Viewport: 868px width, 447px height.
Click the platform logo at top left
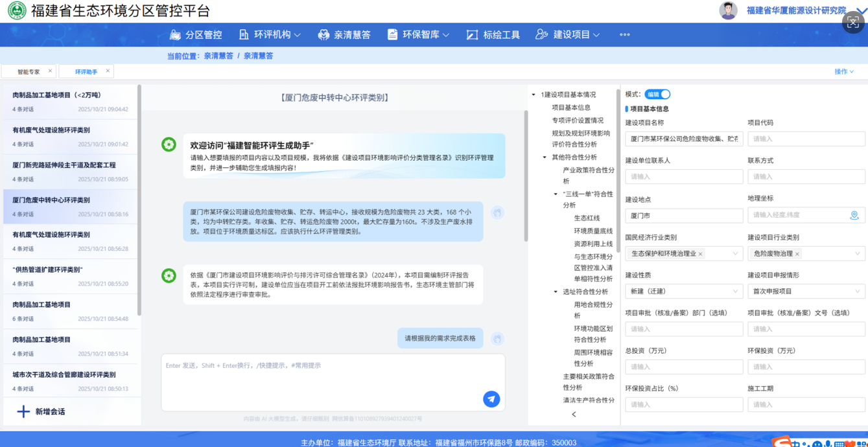(x=16, y=11)
